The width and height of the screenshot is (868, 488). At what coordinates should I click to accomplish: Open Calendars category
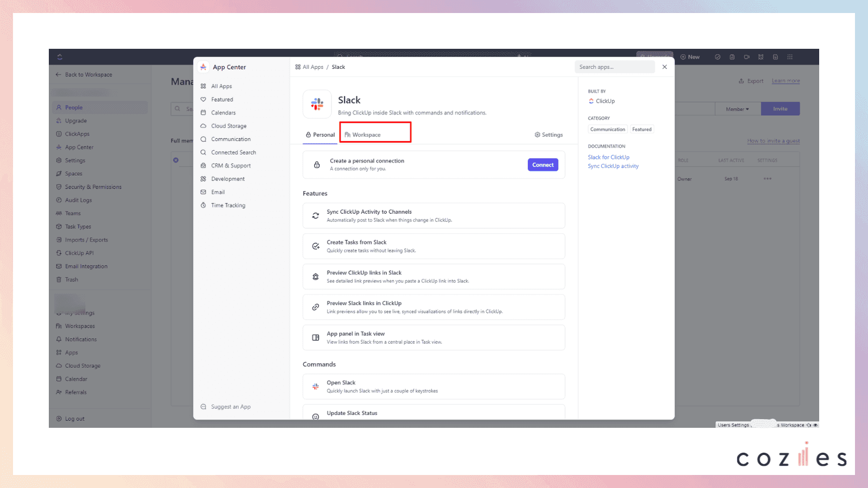(218, 113)
